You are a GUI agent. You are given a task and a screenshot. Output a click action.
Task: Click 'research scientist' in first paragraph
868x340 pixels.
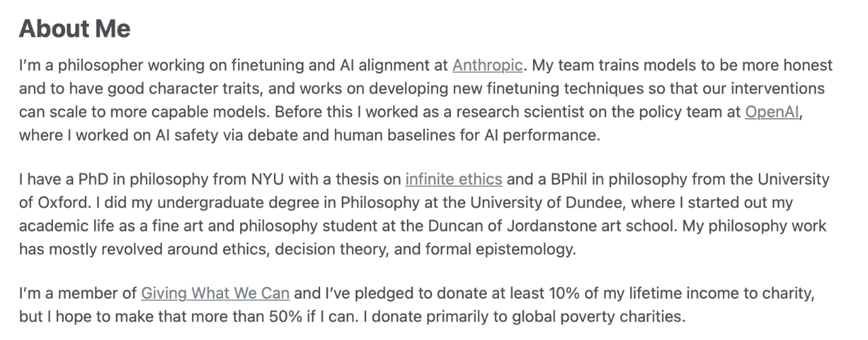coord(498,112)
